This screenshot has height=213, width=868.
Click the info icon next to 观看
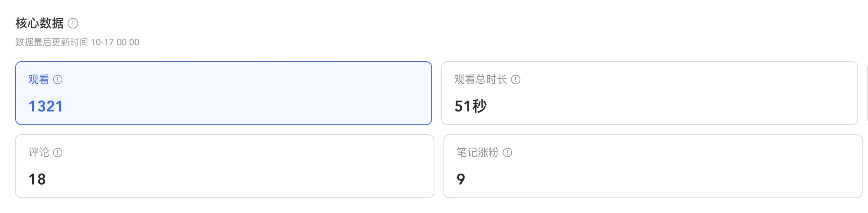click(58, 79)
